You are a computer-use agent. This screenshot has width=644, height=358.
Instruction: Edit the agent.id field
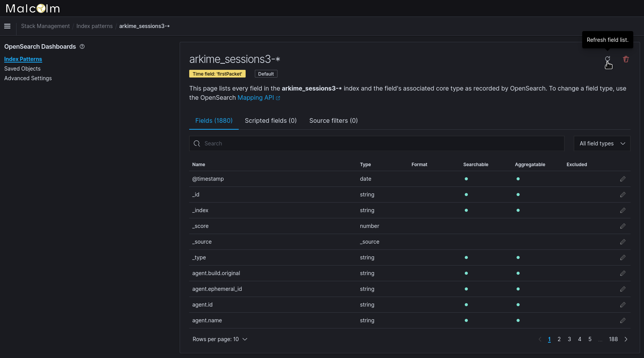point(623,305)
